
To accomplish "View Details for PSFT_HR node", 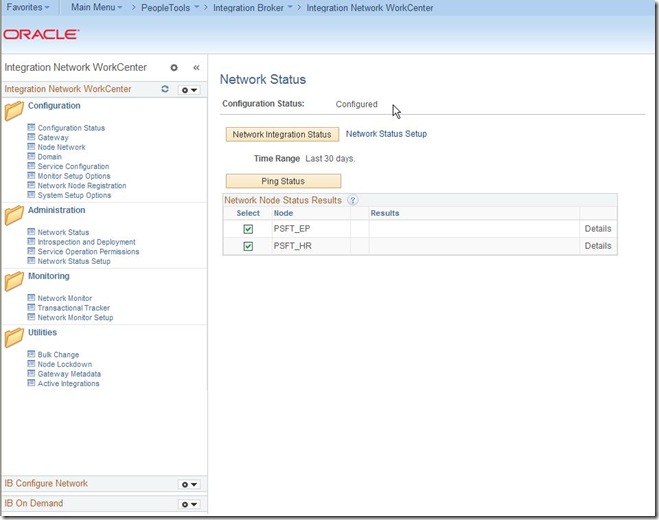I will point(598,246).
